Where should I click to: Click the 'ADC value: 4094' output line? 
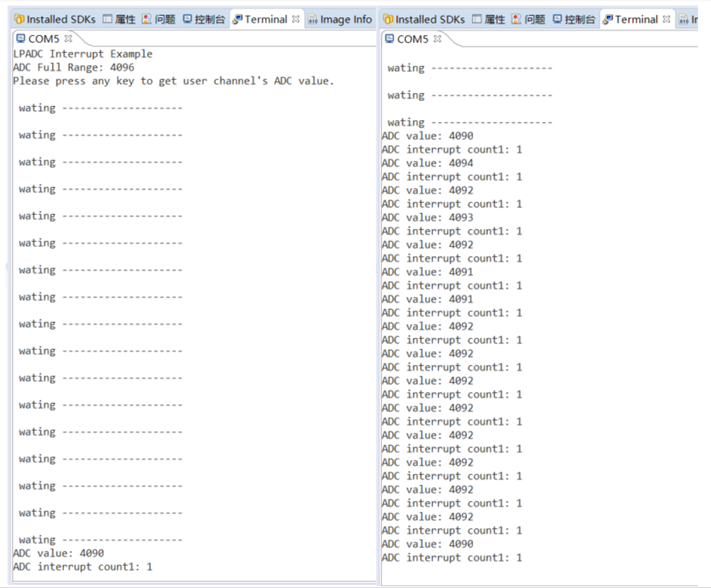coord(427,163)
